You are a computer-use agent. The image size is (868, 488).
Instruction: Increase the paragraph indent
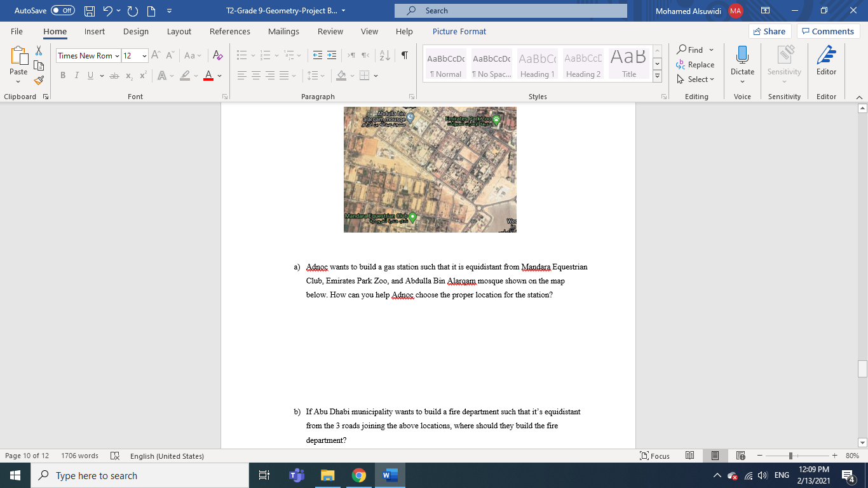[332, 56]
